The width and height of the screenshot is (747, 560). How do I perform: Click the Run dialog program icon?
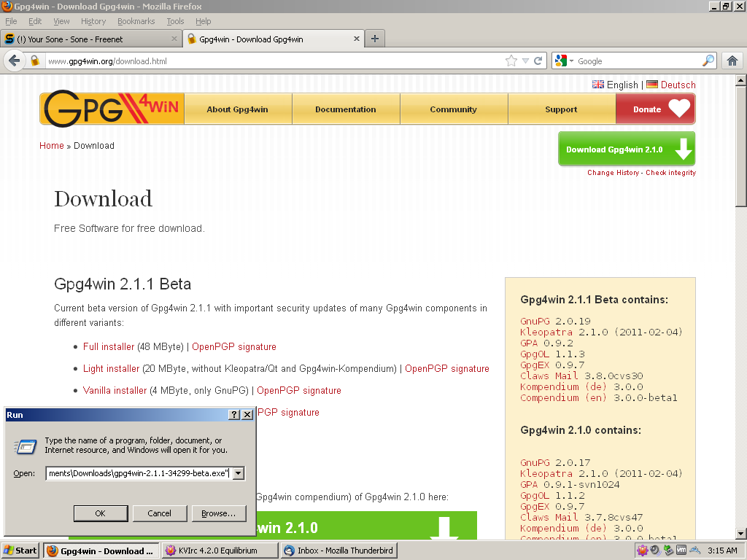coord(26,446)
